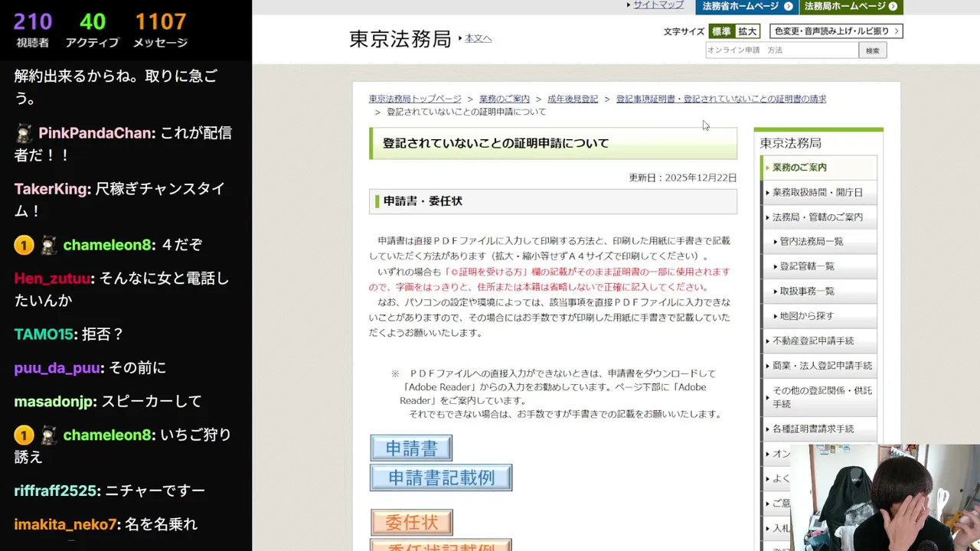The height and width of the screenshot is (551, 980).
Task: Click Hen_zutuu's chat username
Action: click(52, 279)
